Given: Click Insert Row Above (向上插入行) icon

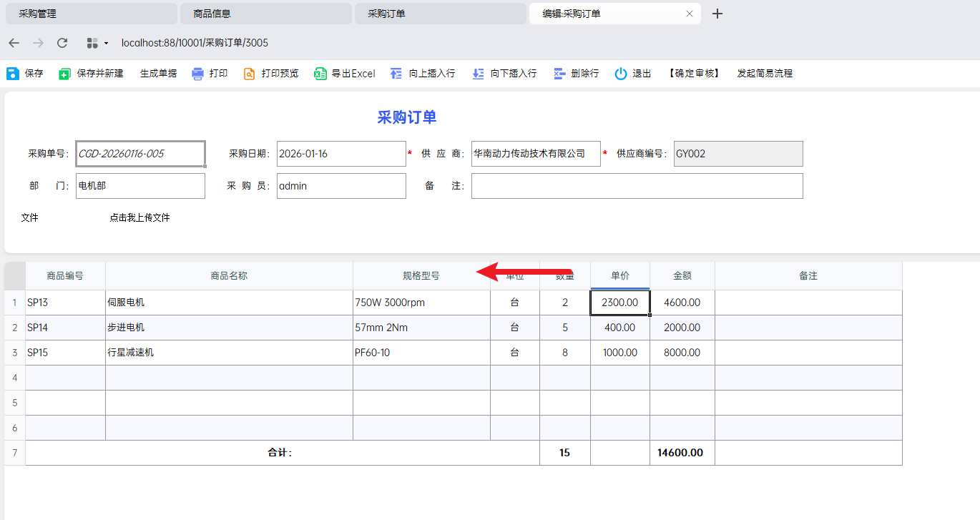Looking at the screenshot, I should click(396, 74).
